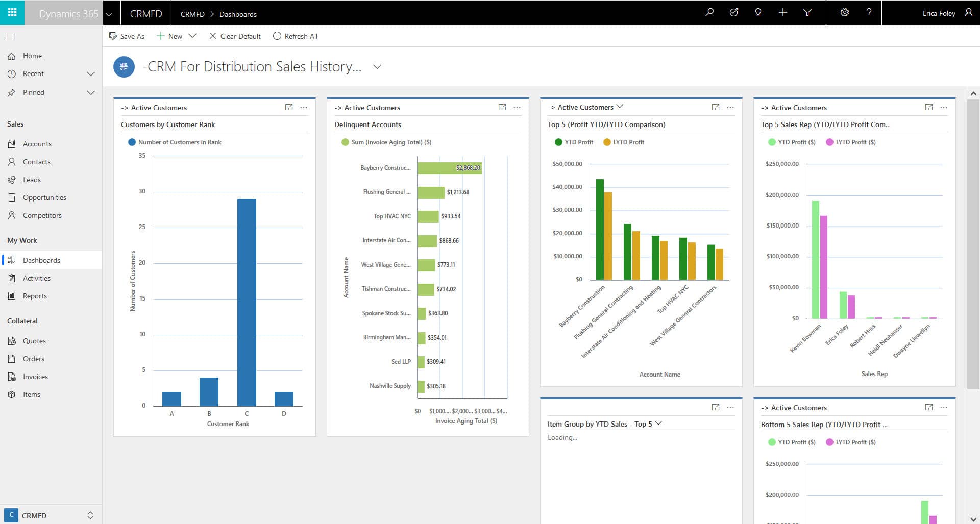Click the Dashboards breadcrumb link

(x=238, y=14)
